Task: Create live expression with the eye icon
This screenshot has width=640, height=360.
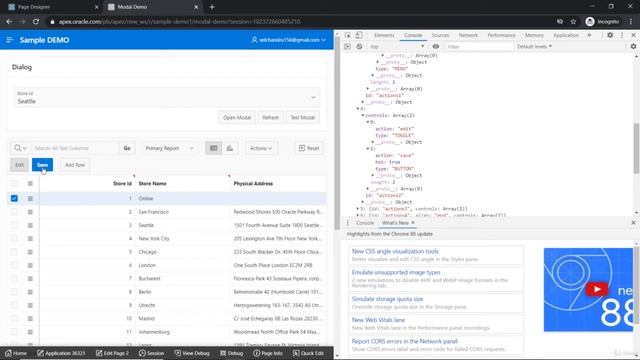Action: click(436, 47)
